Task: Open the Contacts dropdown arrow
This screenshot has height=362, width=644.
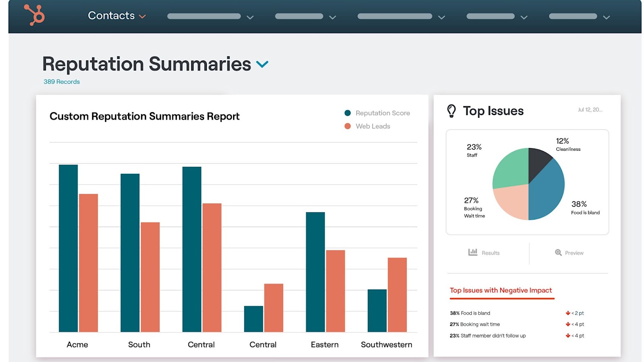Action: [142, 16]
